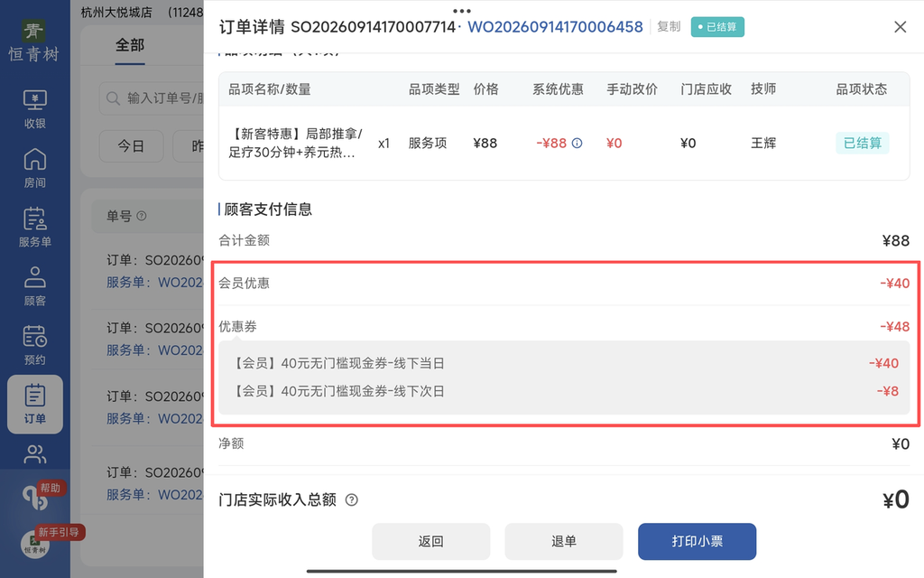
Task: Click the question icon beside 门店实际收入总额
Action: tap(351, 500)
